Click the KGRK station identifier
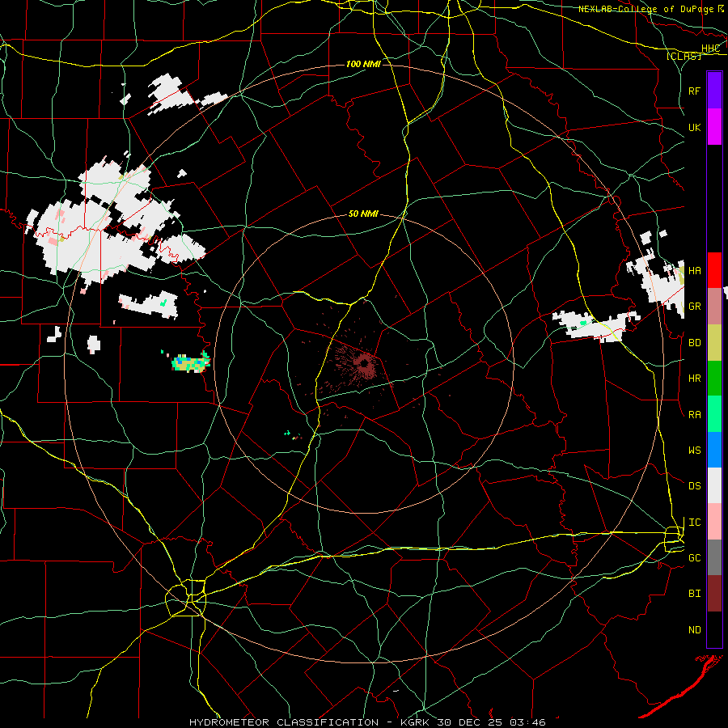Viewport: 728px width, 728px height. pos(415,722)
